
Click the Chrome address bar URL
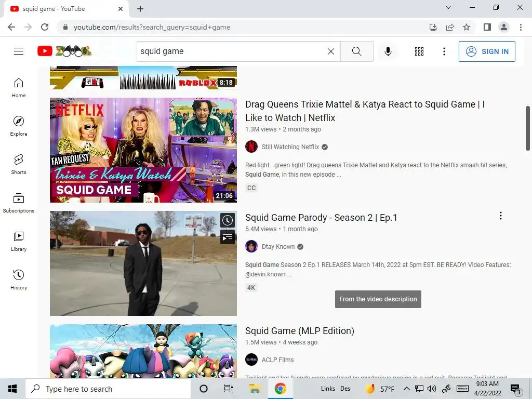[152, 27]
